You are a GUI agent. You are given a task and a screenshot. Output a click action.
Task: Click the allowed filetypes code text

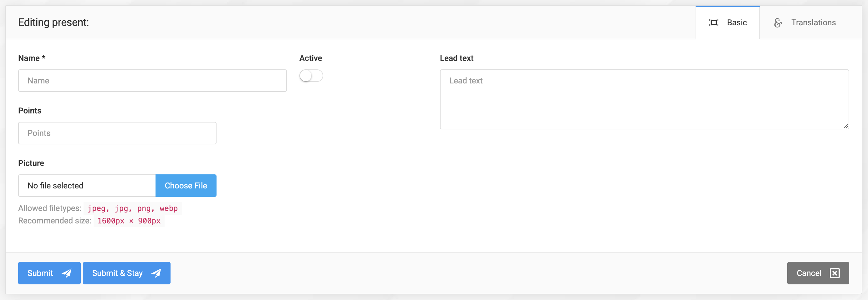132,208
